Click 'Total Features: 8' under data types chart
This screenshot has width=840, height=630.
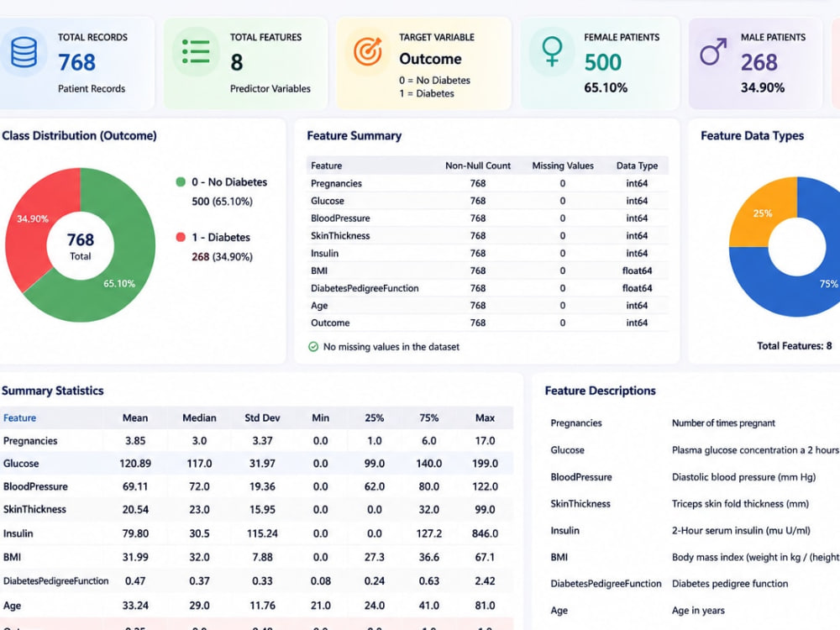[x=795, y=346]
